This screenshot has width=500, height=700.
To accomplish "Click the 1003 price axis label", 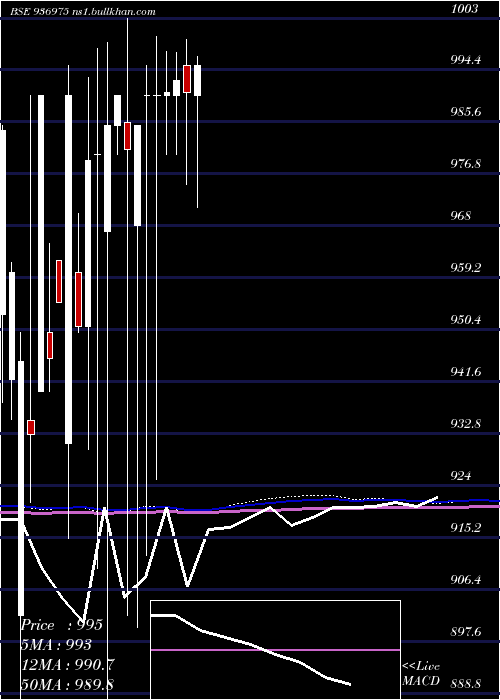I will coord(465,8).
